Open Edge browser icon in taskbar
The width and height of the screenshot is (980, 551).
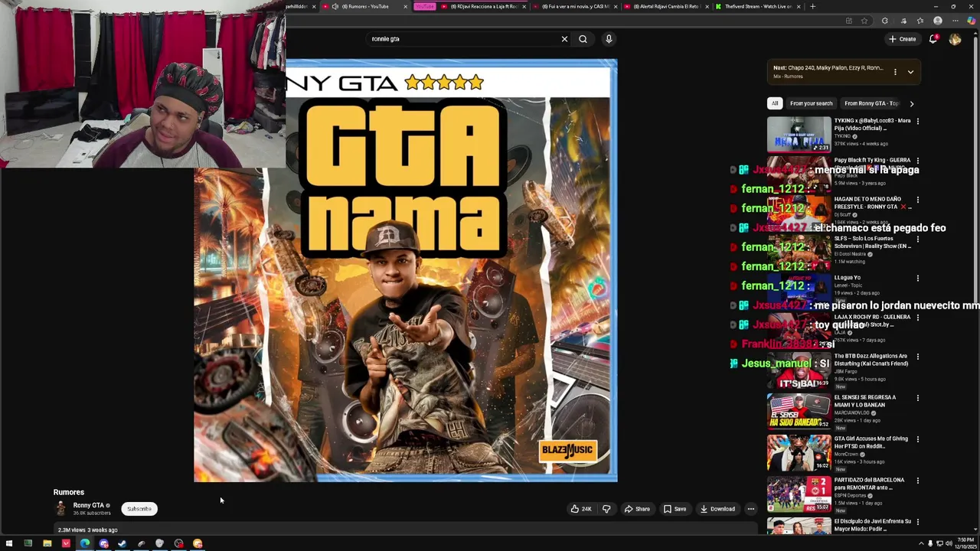click(85, 544)
